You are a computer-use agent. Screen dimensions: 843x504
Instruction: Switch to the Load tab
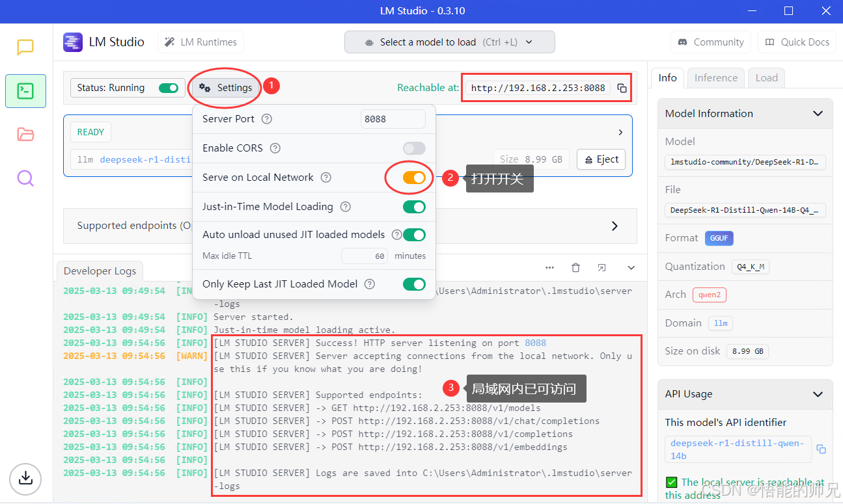[x=766, y=78]
